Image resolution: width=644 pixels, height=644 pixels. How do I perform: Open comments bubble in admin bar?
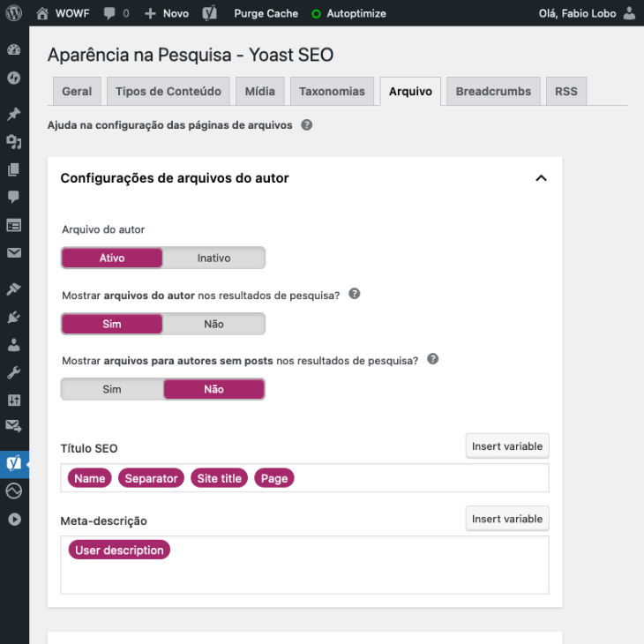(109, 13)
